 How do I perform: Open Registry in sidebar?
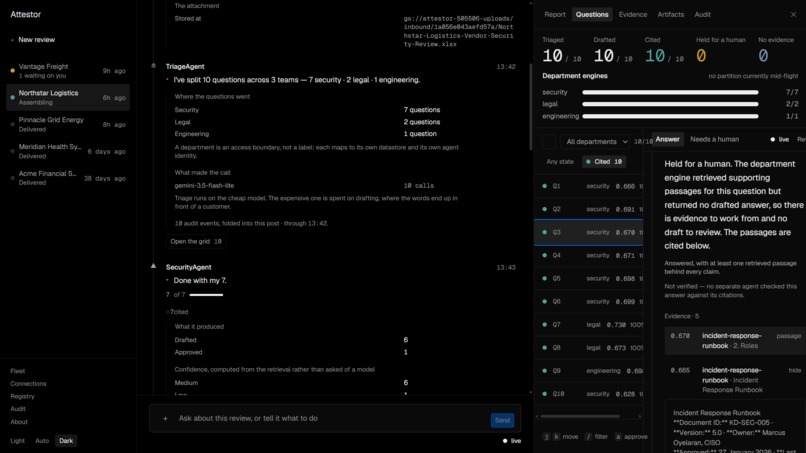pos(22,396)
